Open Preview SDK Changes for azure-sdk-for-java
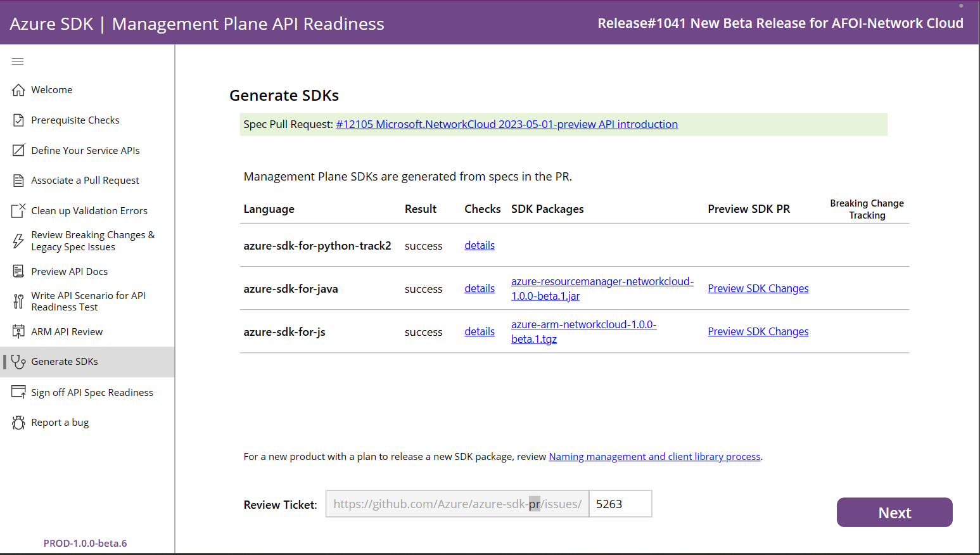 758,288
